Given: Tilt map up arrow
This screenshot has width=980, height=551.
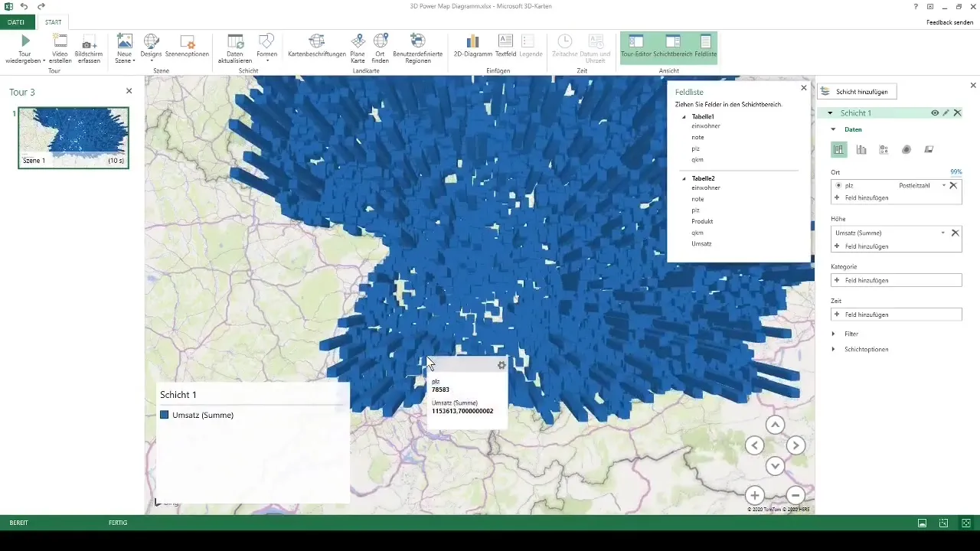Looking at the screenshot, I should point(775,425).
